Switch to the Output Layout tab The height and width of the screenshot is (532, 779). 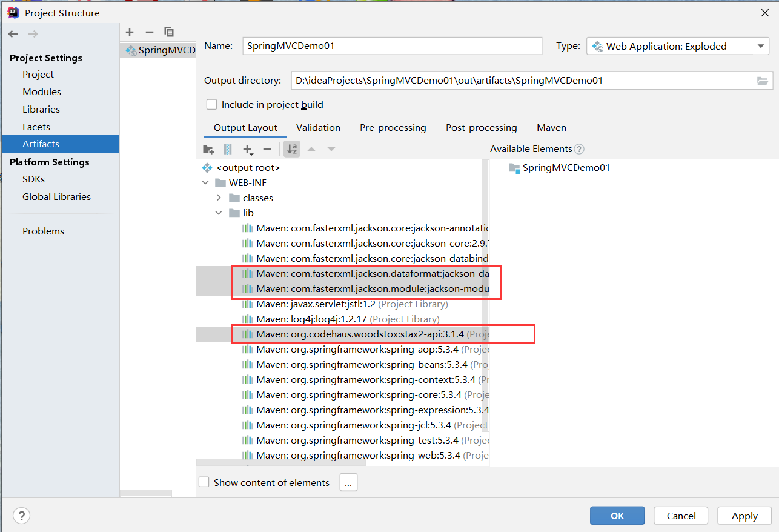[x=245, y=128]
